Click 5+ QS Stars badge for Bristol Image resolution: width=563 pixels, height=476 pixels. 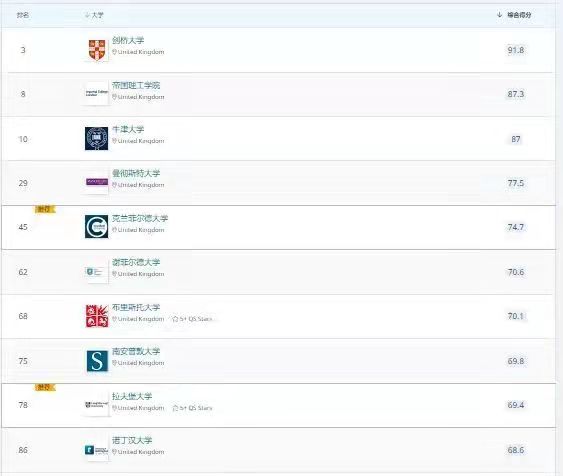192,319
